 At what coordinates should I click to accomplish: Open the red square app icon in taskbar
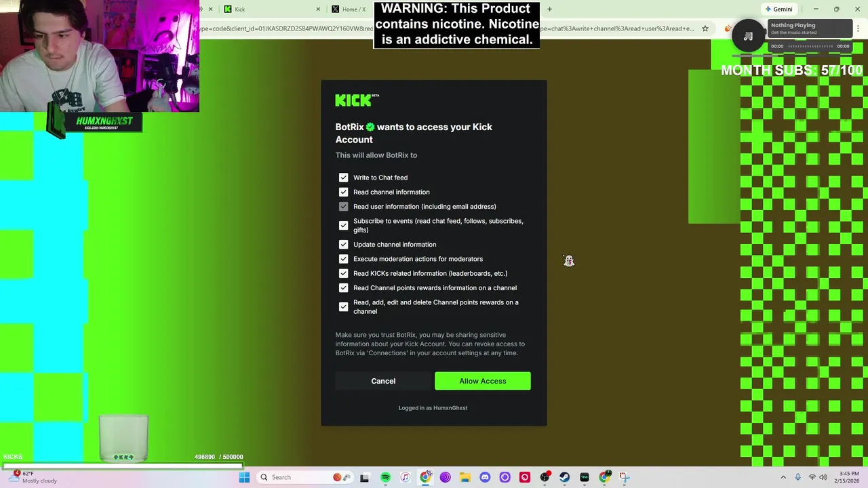point(524,477)
